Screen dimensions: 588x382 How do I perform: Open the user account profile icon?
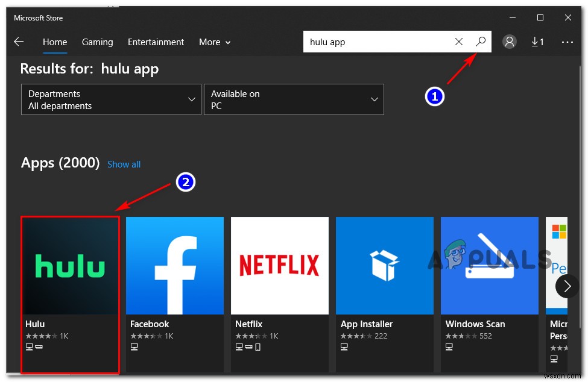[510, 42]
